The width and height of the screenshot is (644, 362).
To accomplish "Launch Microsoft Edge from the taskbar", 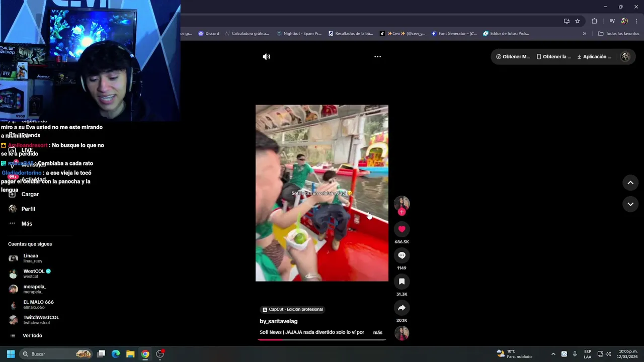I will coord(116,354).
